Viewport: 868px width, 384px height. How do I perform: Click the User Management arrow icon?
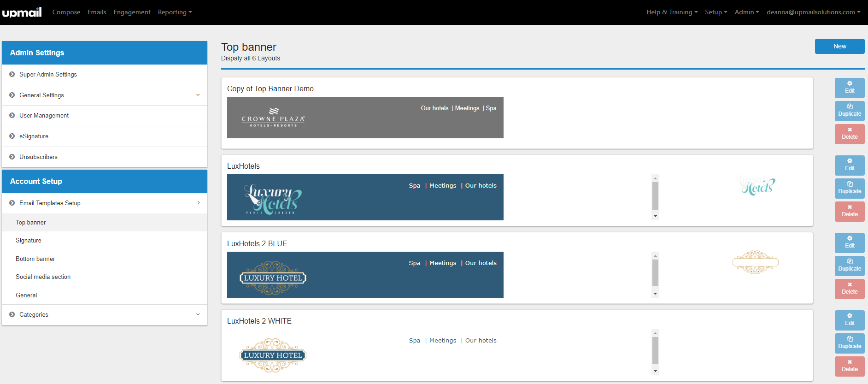(x=12, y=115)
